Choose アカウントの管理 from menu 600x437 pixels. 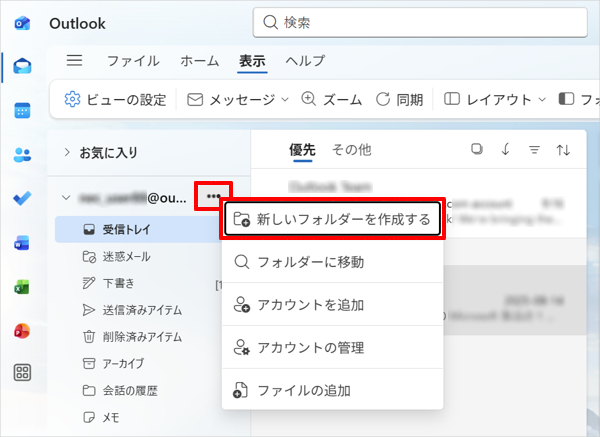pyautogui.click(x=333, y=348)
